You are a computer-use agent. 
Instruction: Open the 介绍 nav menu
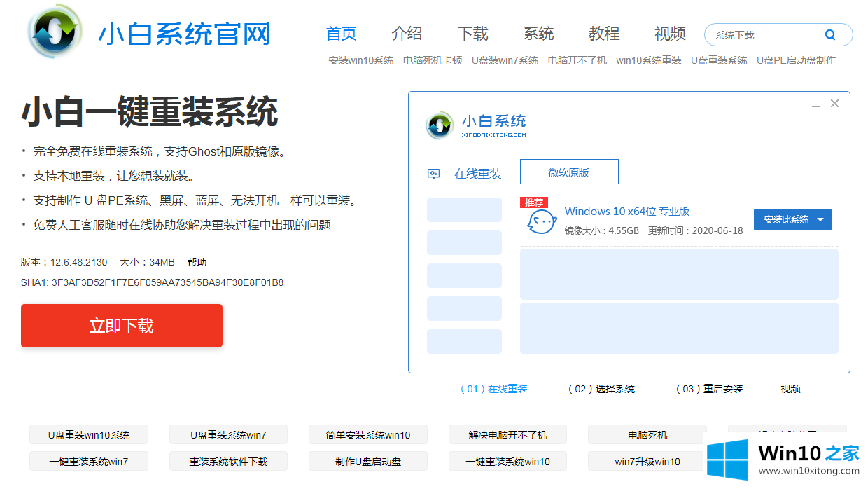(x=407, y=34)
